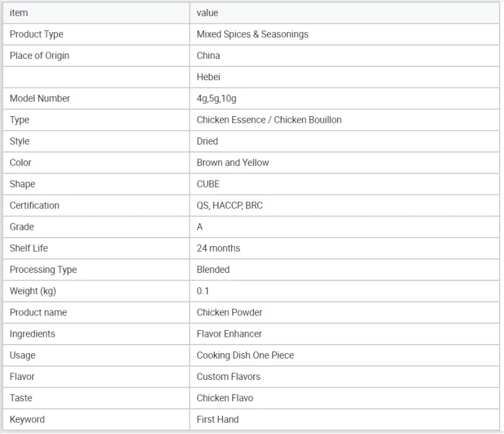The height and width of the screenshot is (434, 504).
Task: Select the 'Dried' style value
Action: pos(207,141)
